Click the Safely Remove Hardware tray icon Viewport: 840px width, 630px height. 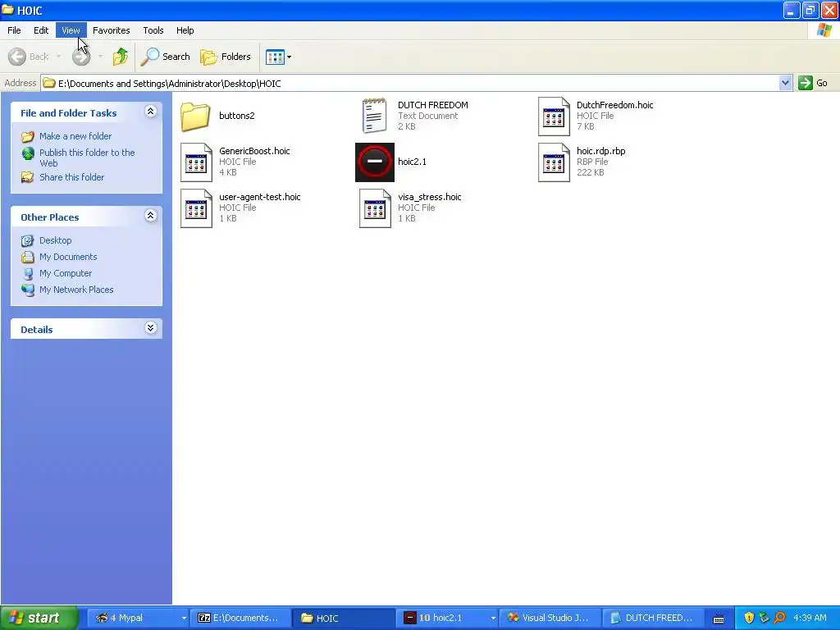[764, 618]
